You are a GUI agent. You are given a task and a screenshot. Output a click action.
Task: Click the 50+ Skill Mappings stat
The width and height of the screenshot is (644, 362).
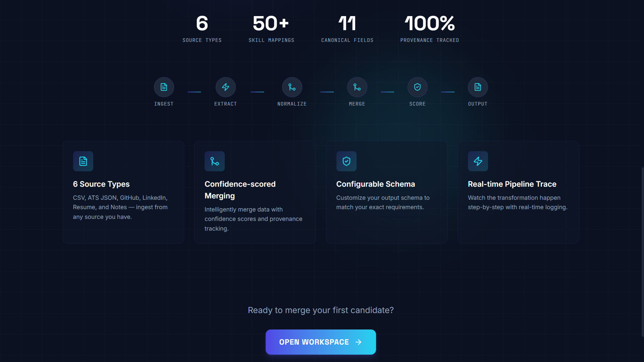[x=271, y=28]
